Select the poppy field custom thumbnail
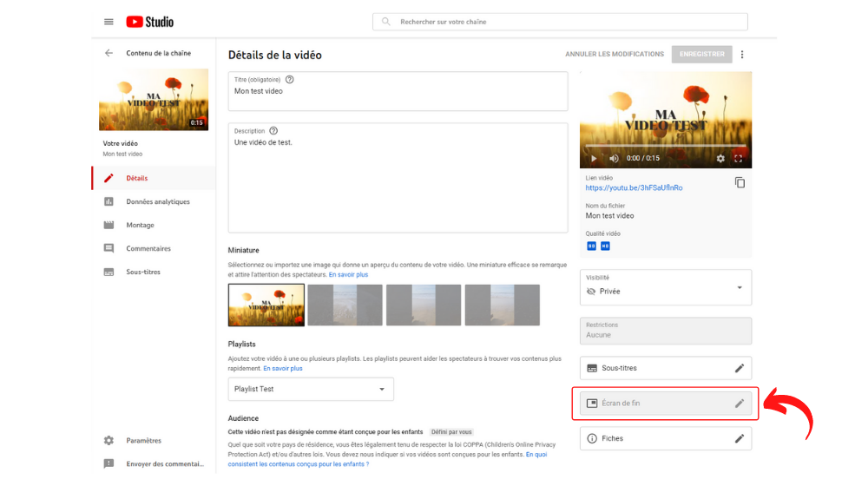The height and width of the screenshot is (486, 868). coord(266,305)
